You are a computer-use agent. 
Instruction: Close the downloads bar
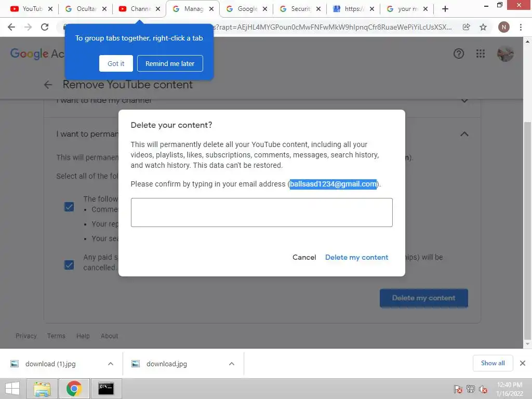(523, 363)
